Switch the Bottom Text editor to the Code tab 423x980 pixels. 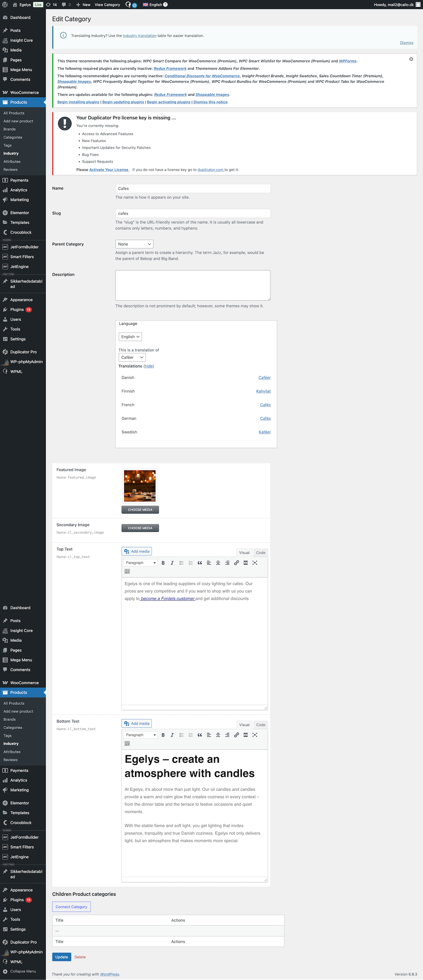click(260, 725)
